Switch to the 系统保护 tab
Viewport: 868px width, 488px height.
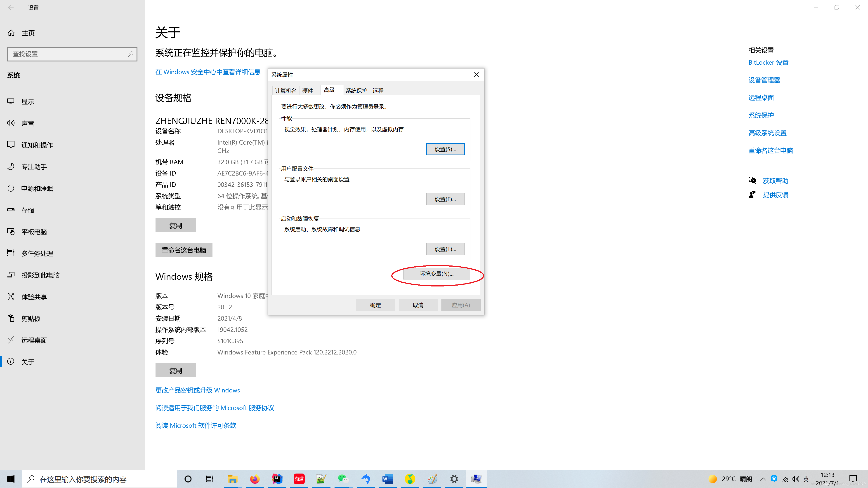tap(356, 91)
